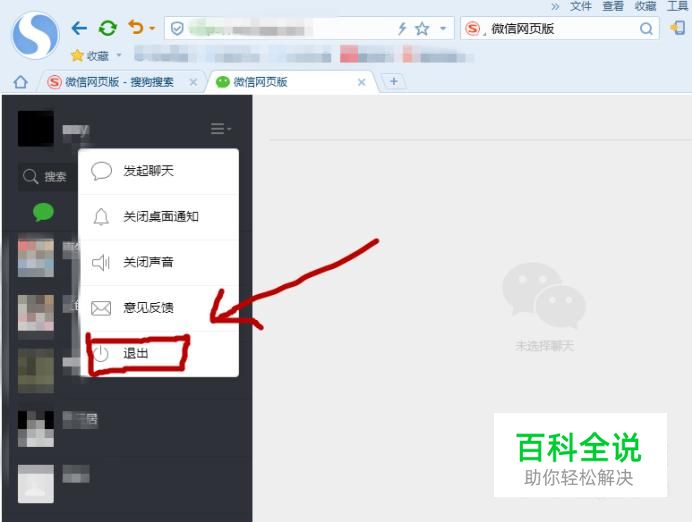Close the 搜狗搜索 tab

(x=193, y=82)
